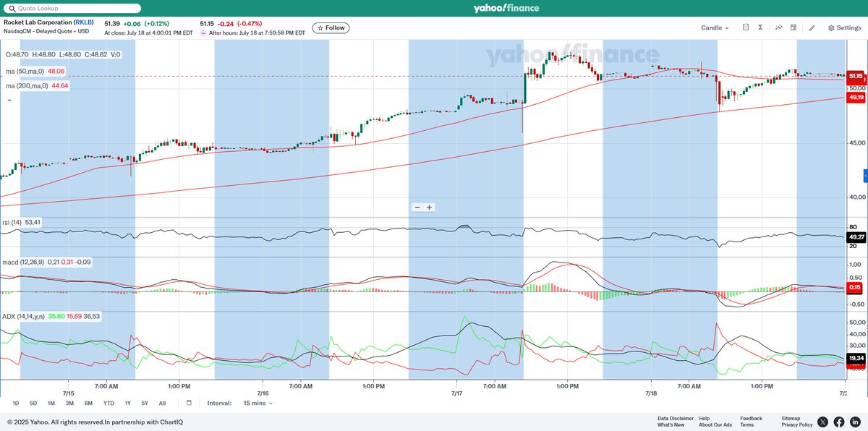Open the corporate events calendar icon

[793, 27]
